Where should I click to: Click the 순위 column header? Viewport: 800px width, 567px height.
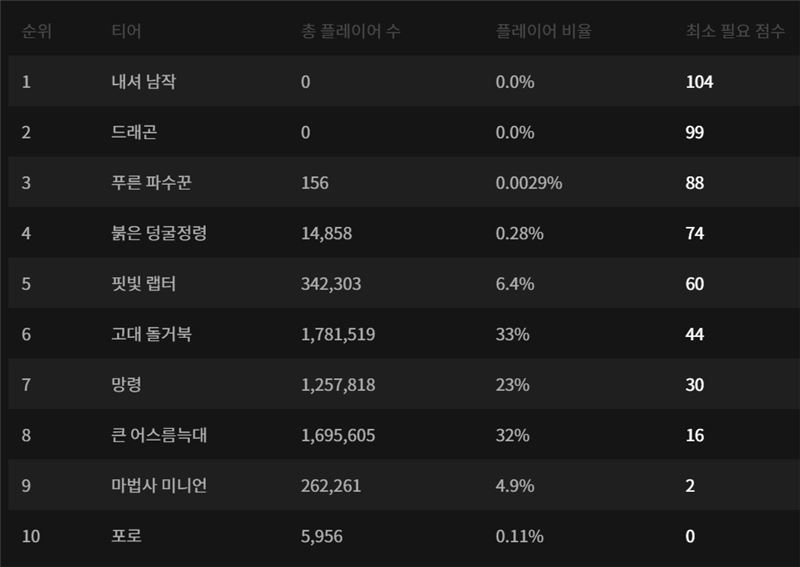37,30
